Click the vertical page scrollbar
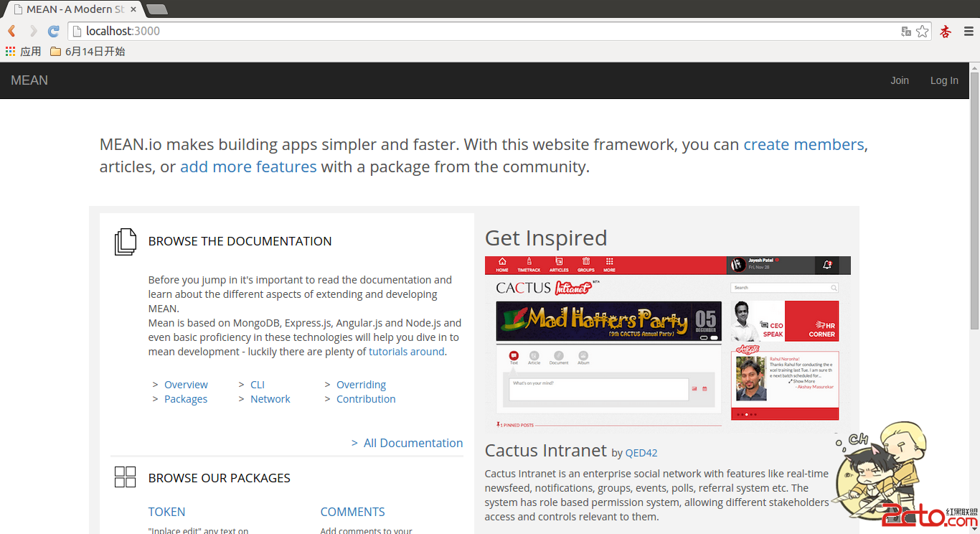Image resolution: width=980 pixels, height=534 pixels. tap(974, 200)
